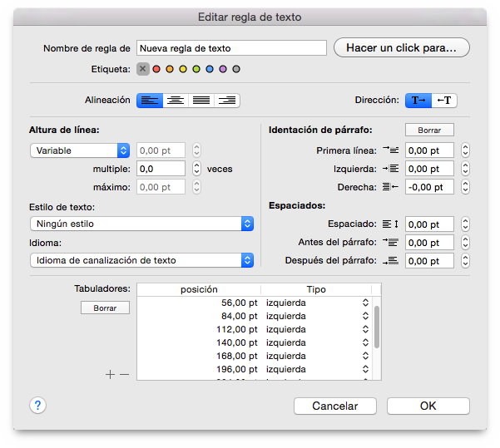Open type dropdown for 84,00 pt tab
Image resolution: width=500 pixels, height=448 pixels.
365,316
